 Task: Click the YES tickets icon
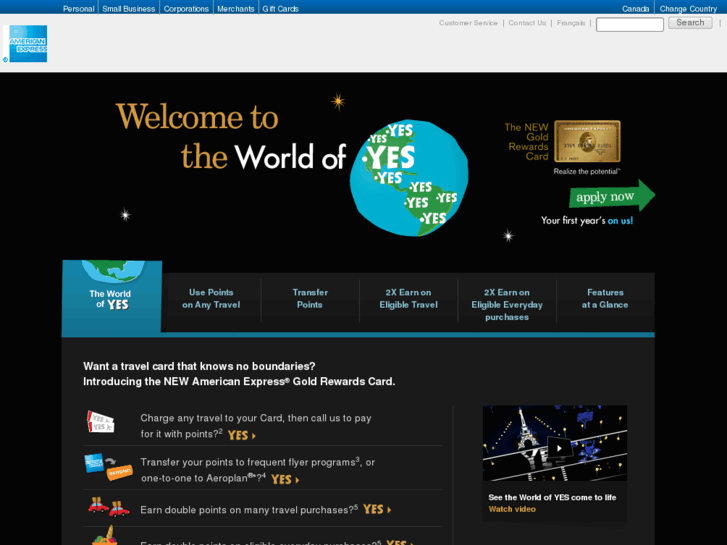(x=101, y=422)
